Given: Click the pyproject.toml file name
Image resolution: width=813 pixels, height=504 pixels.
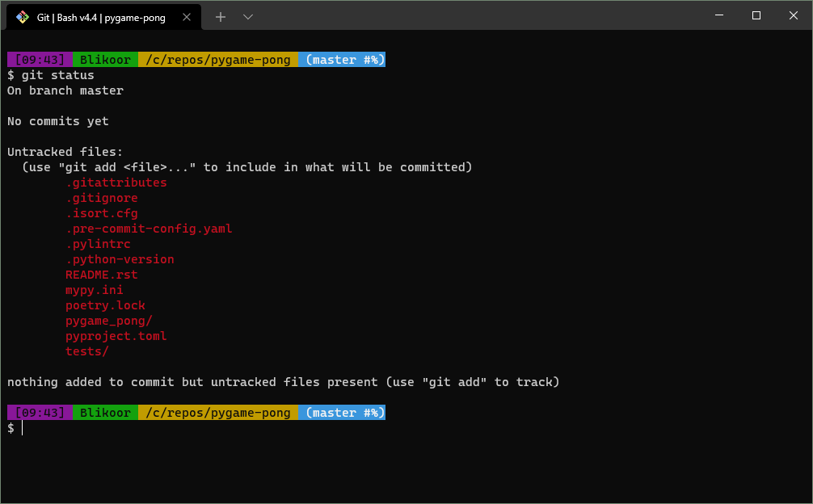Looking at the screenshot, I should click(116, 336).
